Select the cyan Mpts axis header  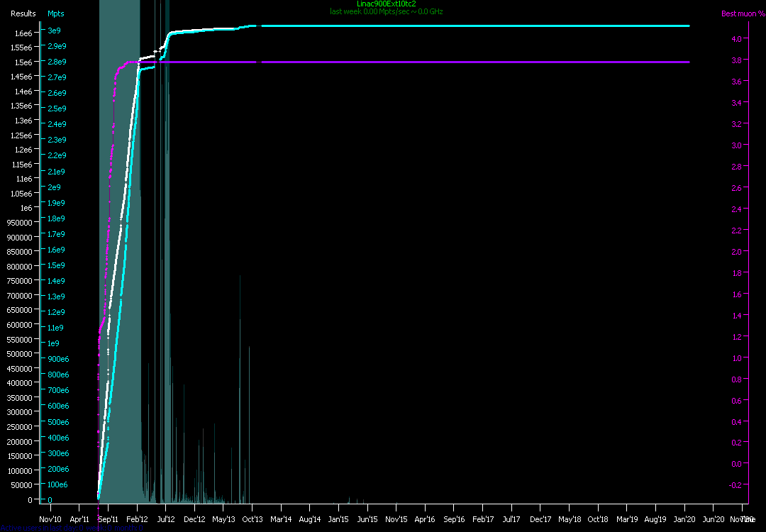click(55, 13)
